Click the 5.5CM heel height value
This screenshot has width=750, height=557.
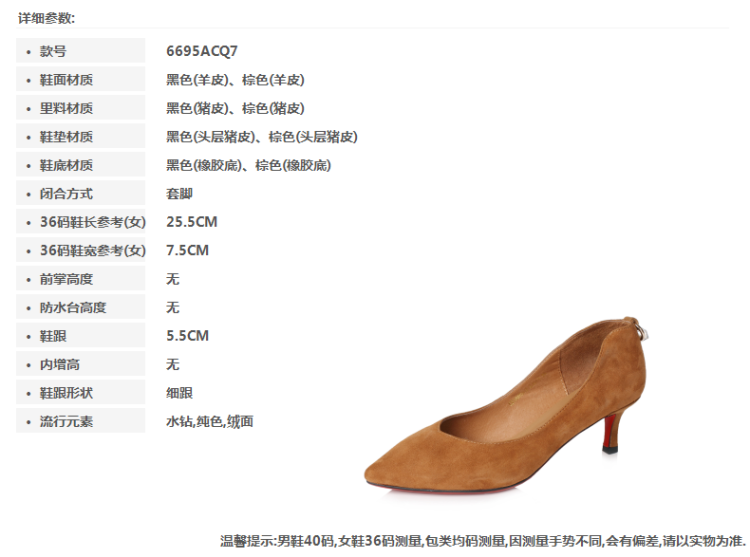point(188,336)
